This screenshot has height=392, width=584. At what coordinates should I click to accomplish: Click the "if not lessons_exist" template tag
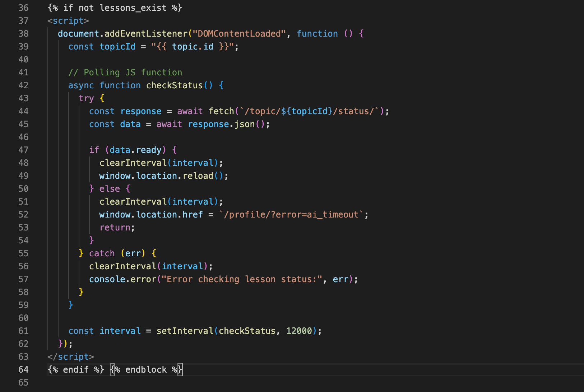pyautogui.click(x=115, y=8)
